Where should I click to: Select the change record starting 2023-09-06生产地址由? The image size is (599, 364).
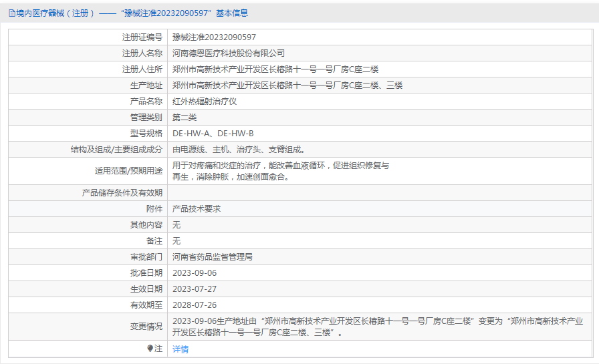[x=378, y=327]
